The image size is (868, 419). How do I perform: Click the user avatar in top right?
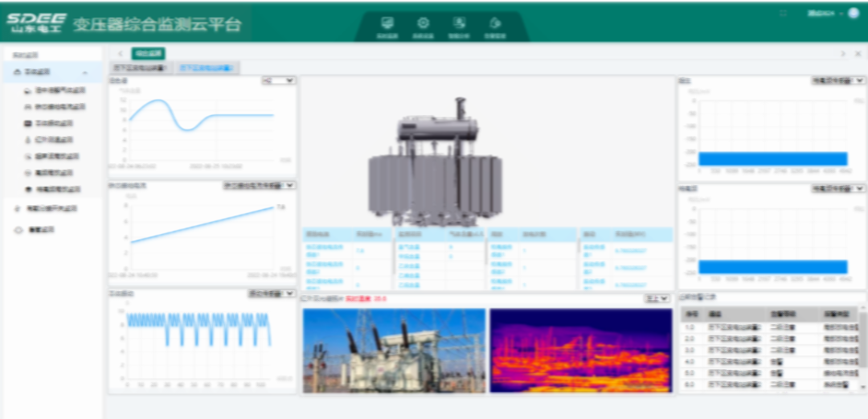coord(853,13)
